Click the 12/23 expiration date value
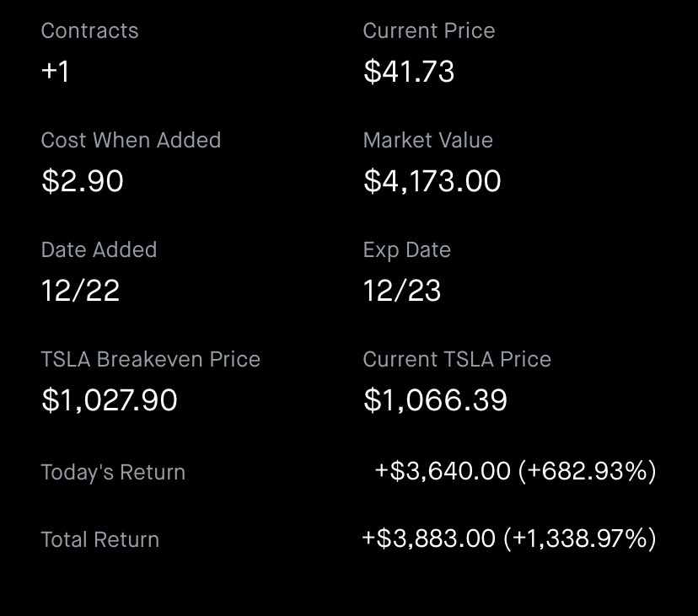Screen dimensions: 698x616 [x=402, y=291]
